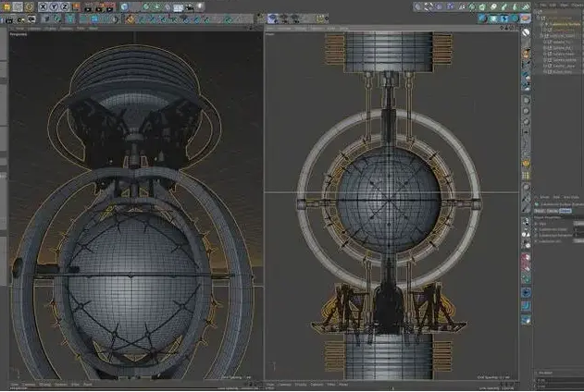The image size is (584, 392).
Task: Open File menu in Object Manager
Action: point(543,6)
